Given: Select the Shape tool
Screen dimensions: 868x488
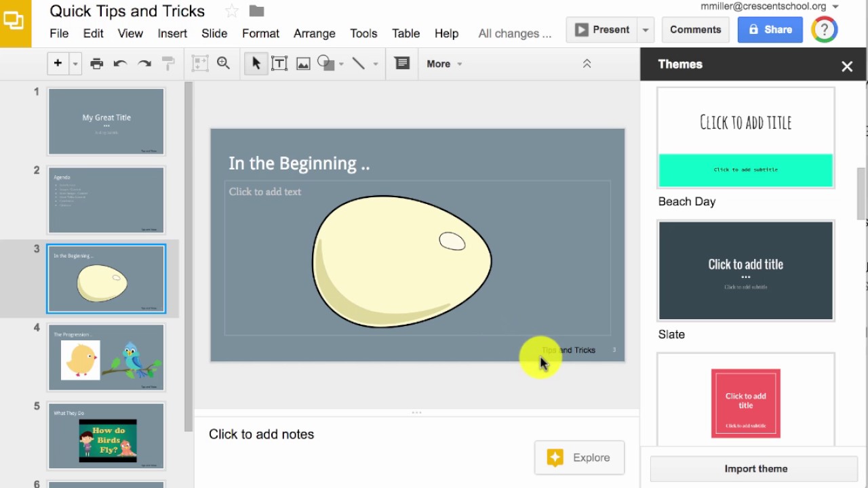Looking at the screenshot, I should pos(326,64).
